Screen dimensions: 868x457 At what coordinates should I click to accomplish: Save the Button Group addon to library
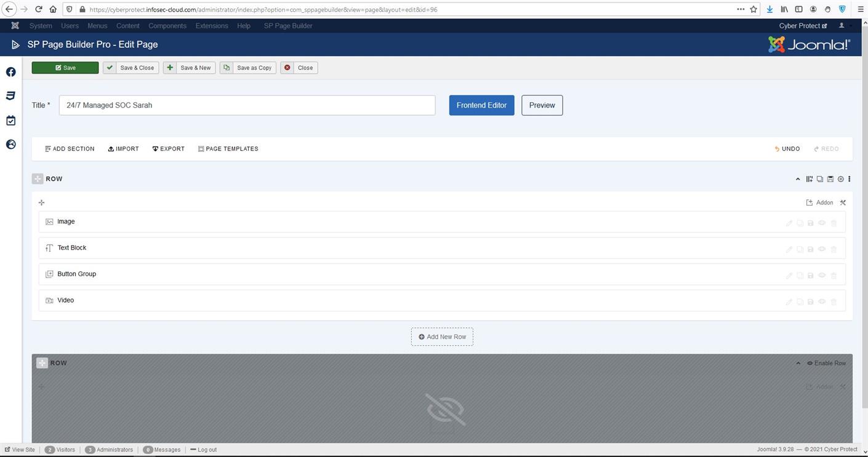(x=810, y=275)
